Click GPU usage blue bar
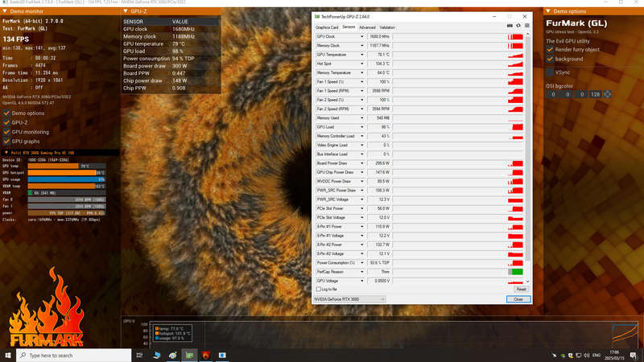This screenshot has width=644, height=362. click(x=66, y=179)
